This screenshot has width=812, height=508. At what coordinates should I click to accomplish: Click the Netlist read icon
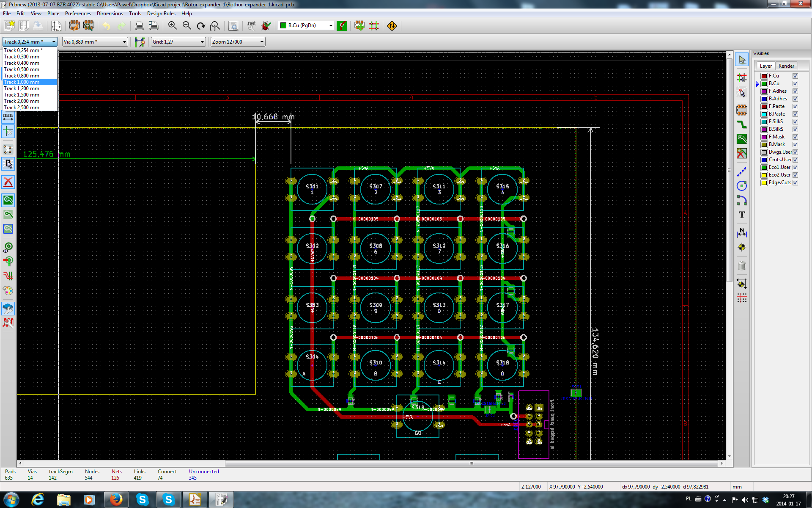coord(251,26)
